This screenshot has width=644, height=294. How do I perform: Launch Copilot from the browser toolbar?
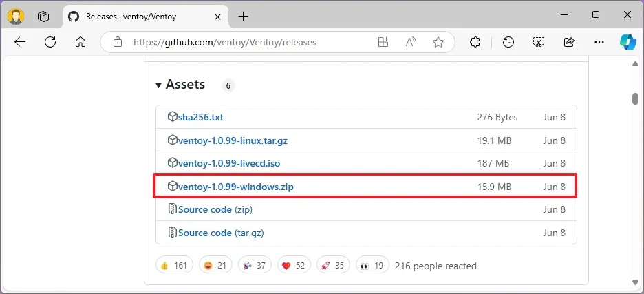(x=627, y=42)
